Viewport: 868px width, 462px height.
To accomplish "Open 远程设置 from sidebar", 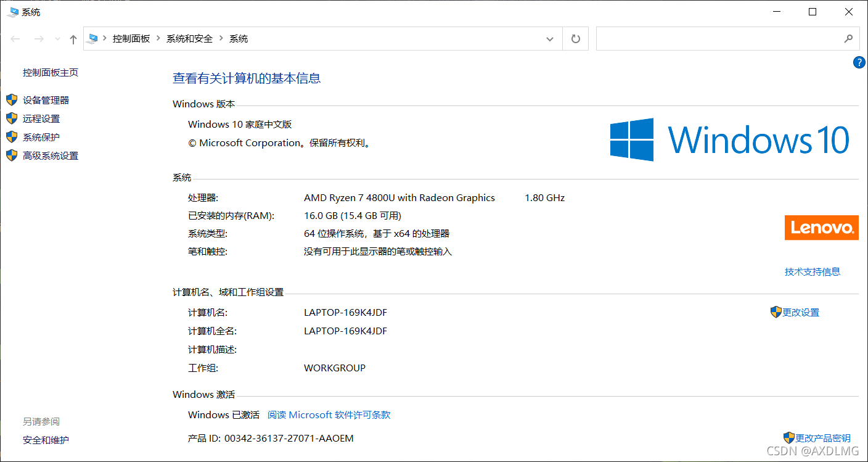I will pyautogui.click(x=41, y=118).
